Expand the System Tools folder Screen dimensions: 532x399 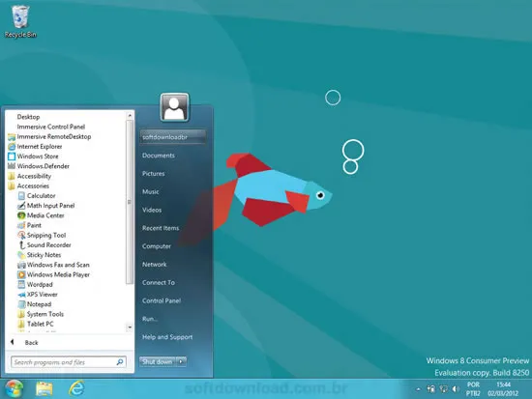pos(41,314)
